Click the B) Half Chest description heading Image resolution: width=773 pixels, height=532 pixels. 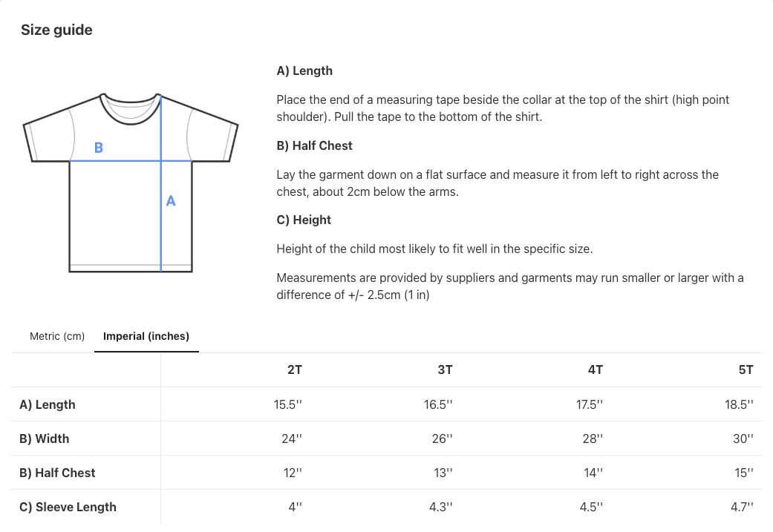point(314,145)
